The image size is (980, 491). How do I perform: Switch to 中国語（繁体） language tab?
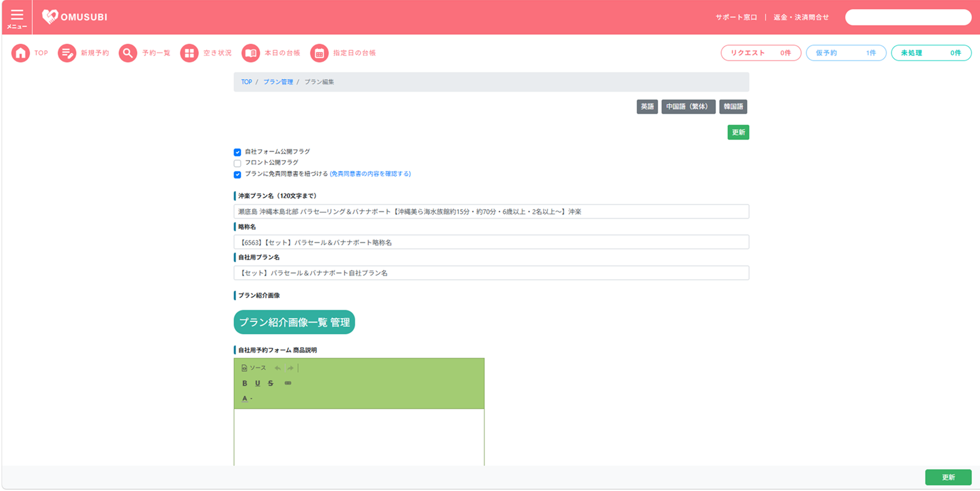pyautogui.click(x=688, y=107)
